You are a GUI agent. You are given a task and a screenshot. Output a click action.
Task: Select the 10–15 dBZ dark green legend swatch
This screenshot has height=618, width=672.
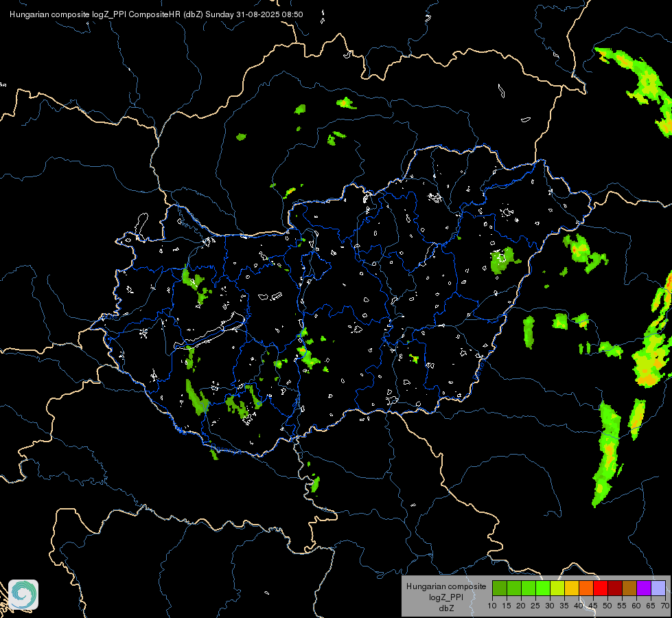[500, 588]
